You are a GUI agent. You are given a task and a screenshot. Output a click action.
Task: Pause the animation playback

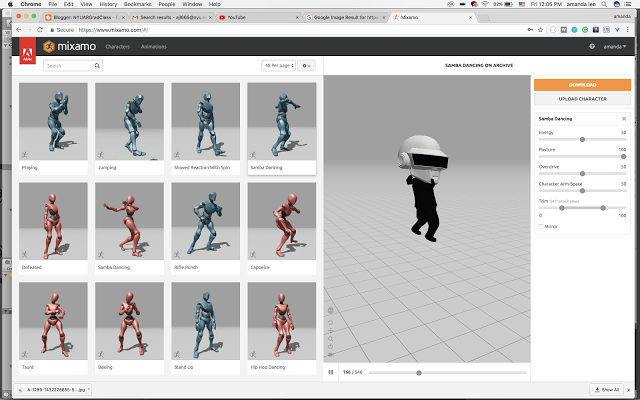331,372
